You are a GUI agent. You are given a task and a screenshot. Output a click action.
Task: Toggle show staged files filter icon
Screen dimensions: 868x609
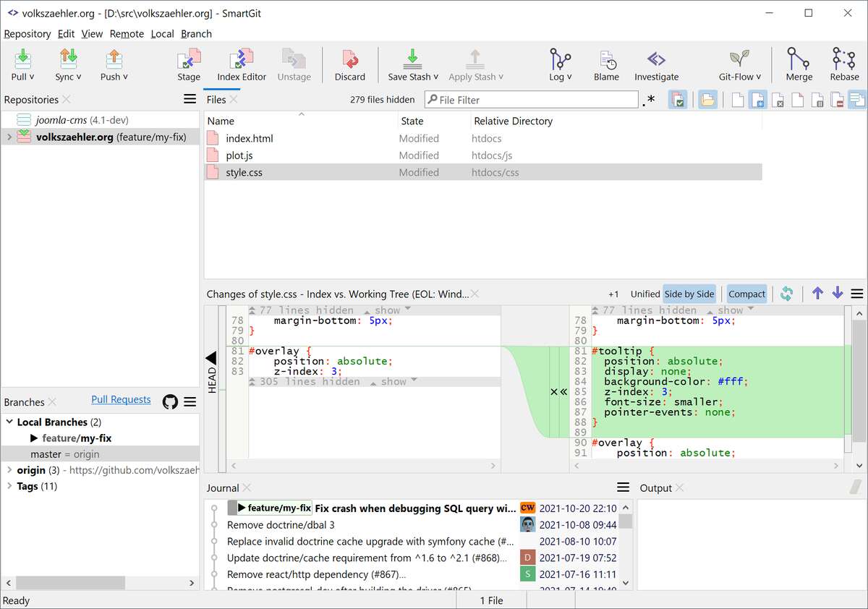pos(678,100)
